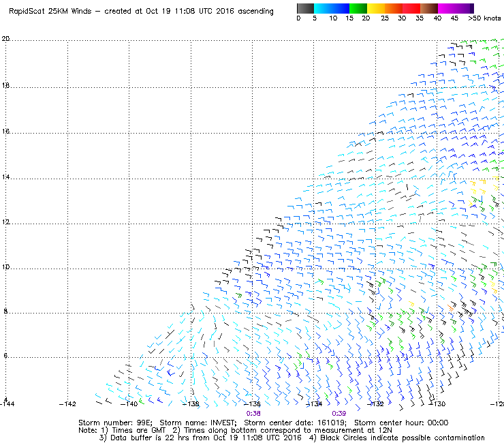Viewport: 504px width, 443px height.
Task: Click the longitude axis label '-134'
Action: click(314, 403)
